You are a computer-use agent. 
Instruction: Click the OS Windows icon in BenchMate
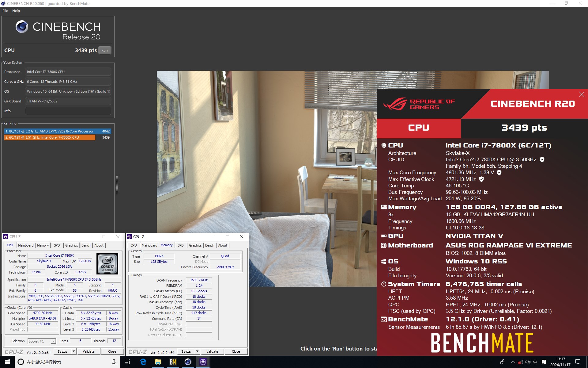coord(383,261)
